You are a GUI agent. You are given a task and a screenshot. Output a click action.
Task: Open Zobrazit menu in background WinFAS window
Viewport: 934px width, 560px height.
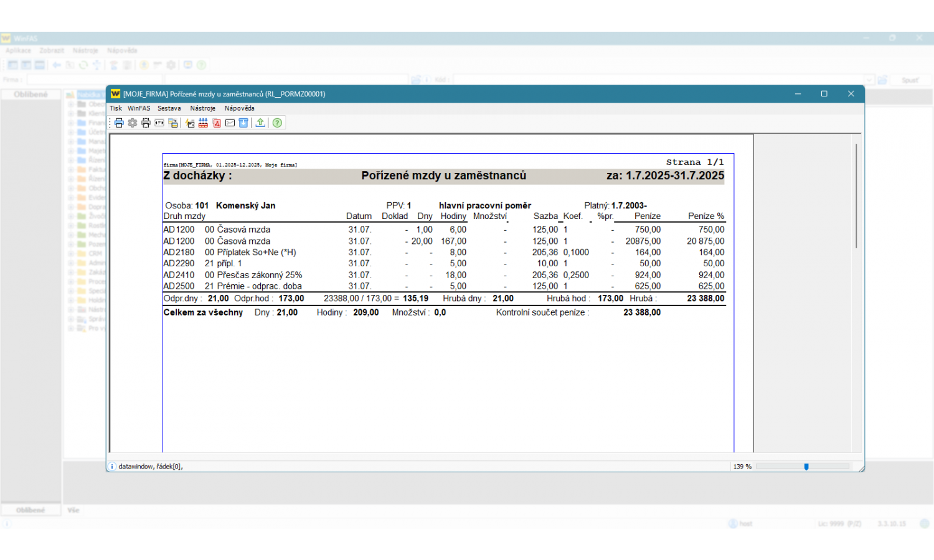pyautogui.click(x=52, y=50)
